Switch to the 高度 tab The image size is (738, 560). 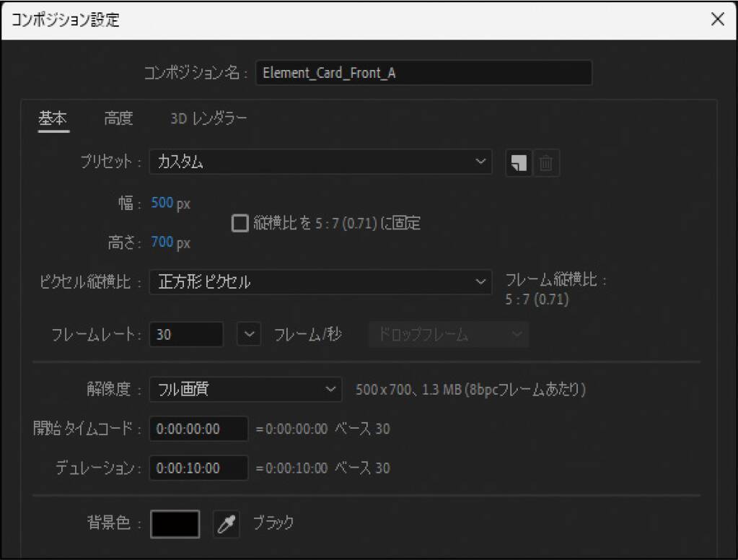point(118,119)
